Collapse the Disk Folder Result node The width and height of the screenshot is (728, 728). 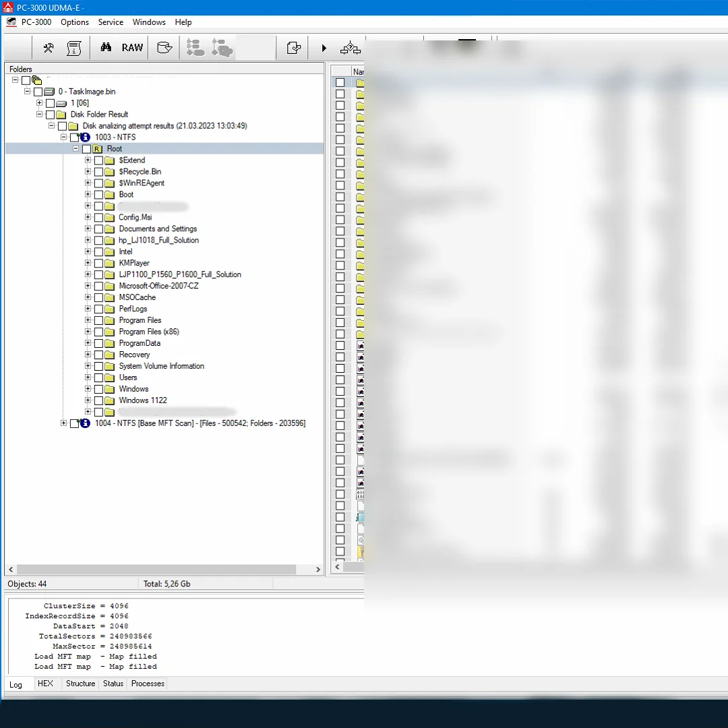click(x=40, y=114)
